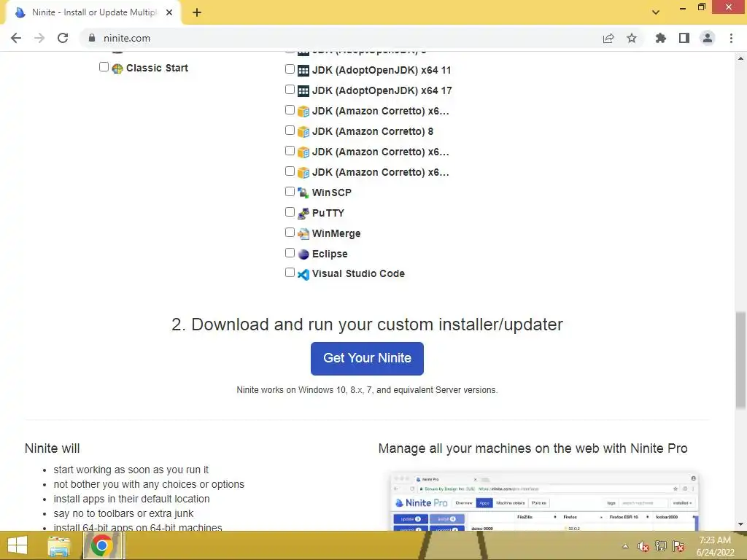Viewport: 747px width, 560px height.
Task: Click 'install apps in their default location'
Action: coord(131,499)
